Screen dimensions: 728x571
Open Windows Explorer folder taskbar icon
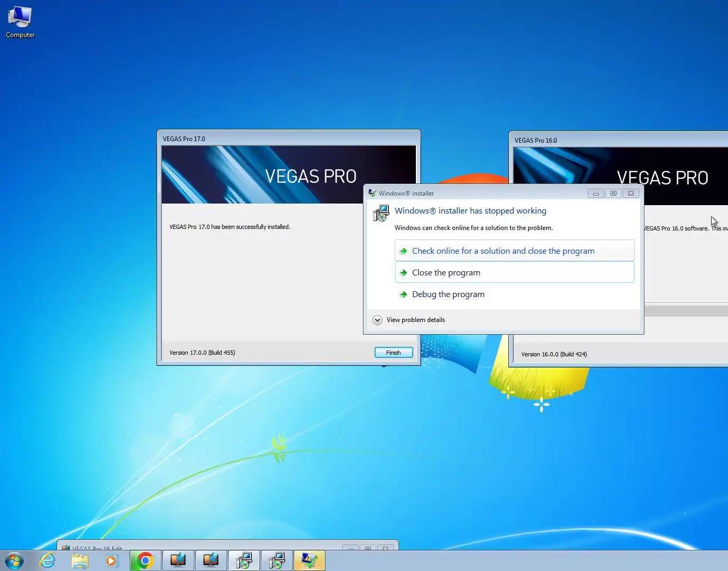click(80, 560)
